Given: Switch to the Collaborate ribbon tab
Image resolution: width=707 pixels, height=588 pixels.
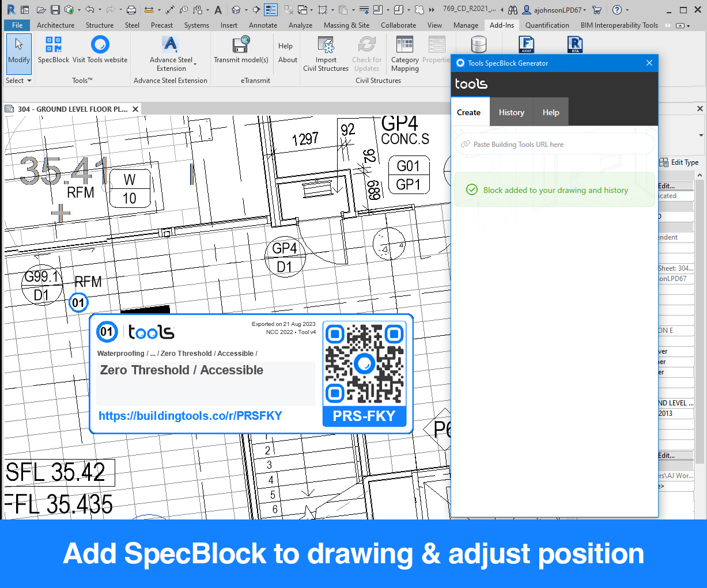Looking at the screenshot, I should click(x=398, y=25).
